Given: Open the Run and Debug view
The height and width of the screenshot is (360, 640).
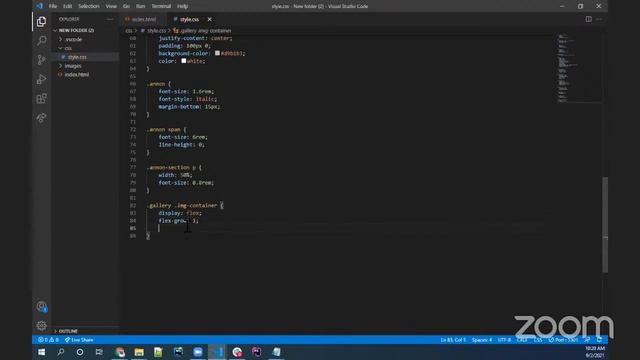Looking at the screenshot, I should pos(41,79).
